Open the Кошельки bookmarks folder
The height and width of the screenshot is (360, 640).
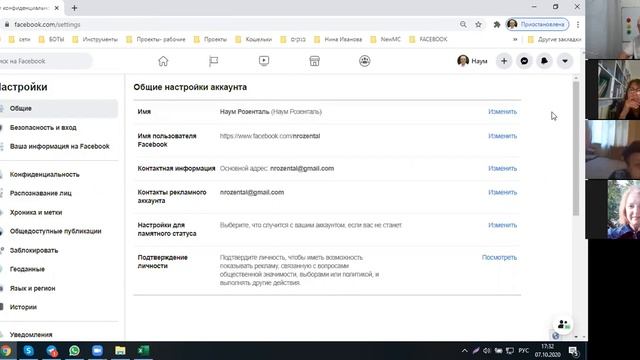pos(254,39)
